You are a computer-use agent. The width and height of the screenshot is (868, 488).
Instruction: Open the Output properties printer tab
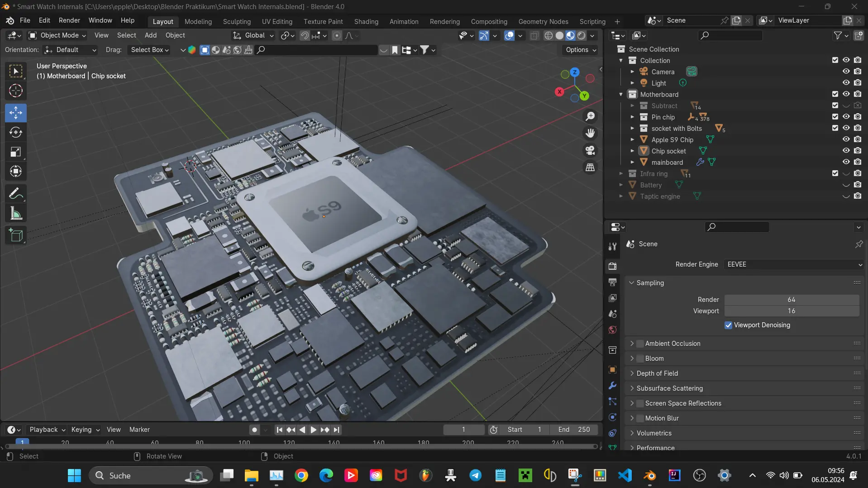point(613,282)
